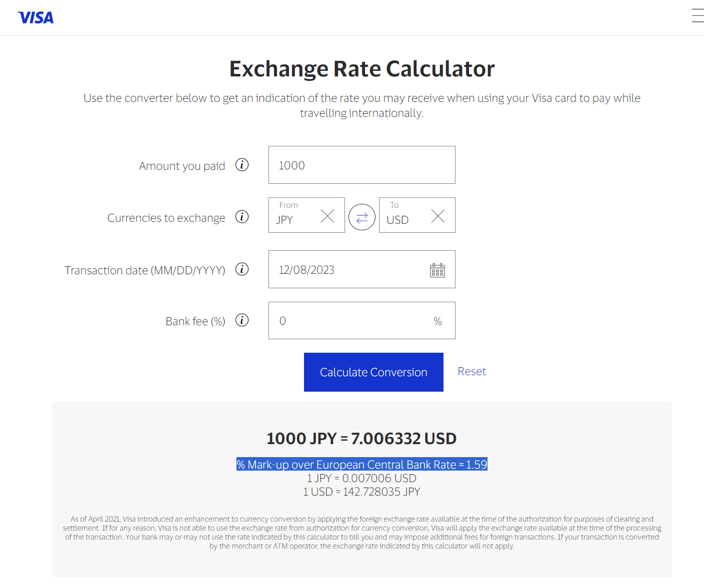Show info for Amount you paid
The width and height of the screenshot is (704, 588).
pyautogui.click(x=242, y=165)
